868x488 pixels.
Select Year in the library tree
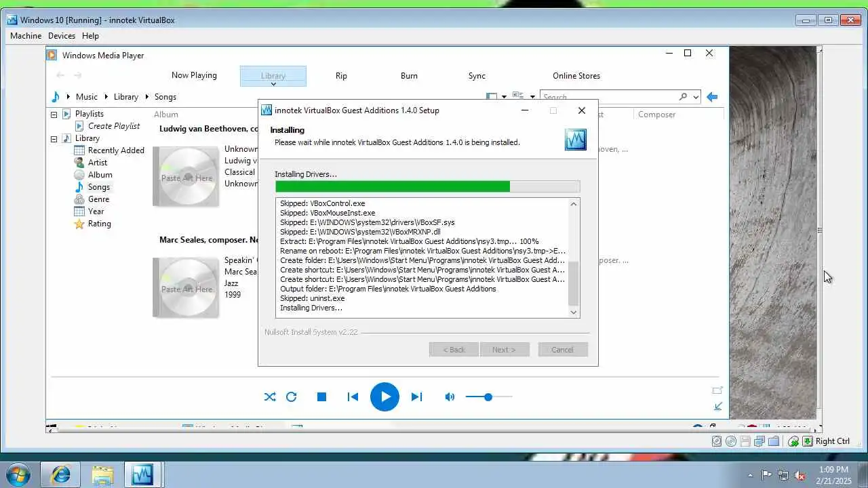[96, 211]
